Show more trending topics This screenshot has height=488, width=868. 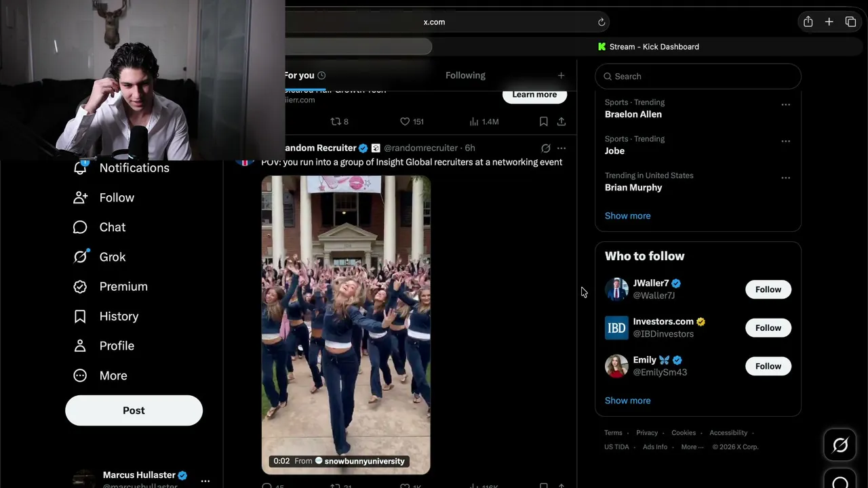coord(627,216)
